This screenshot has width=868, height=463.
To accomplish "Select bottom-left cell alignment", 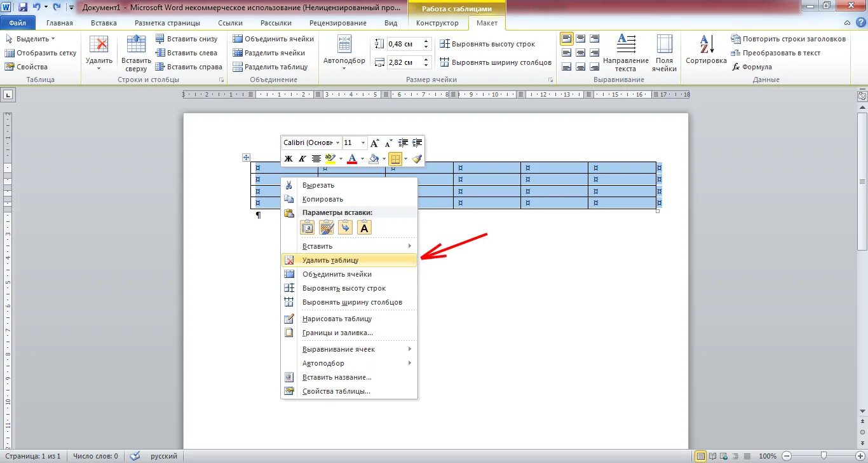I will point(566,67).
